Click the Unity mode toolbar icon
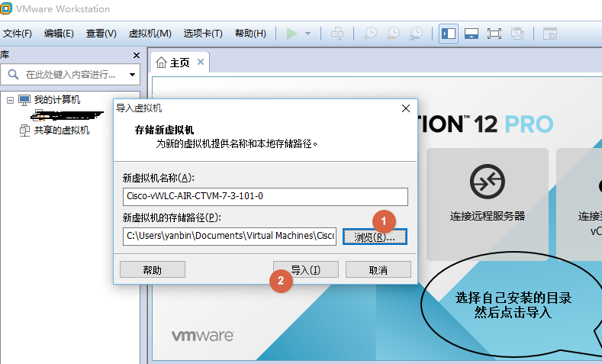This screenshot has height=364, width=602. tap(517, 34)
